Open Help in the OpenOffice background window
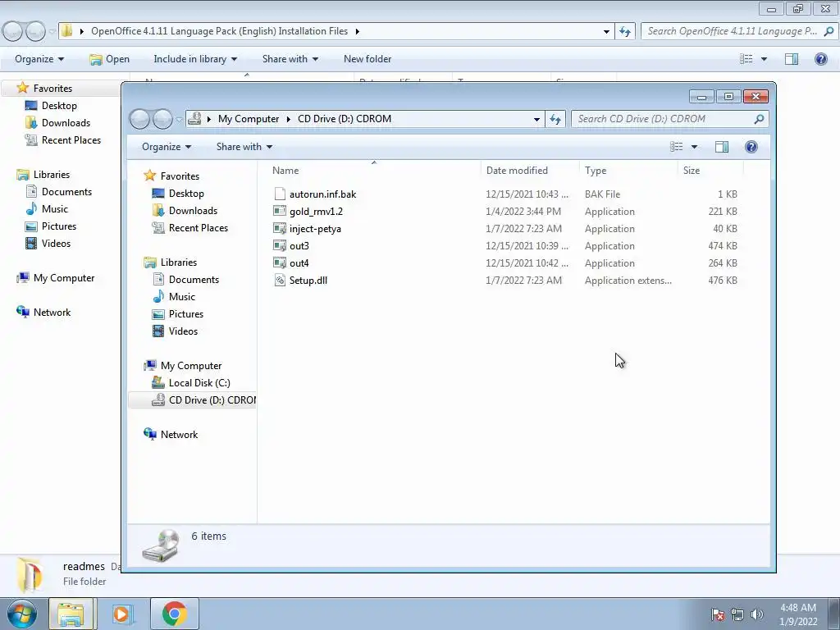 pos(820,59)
